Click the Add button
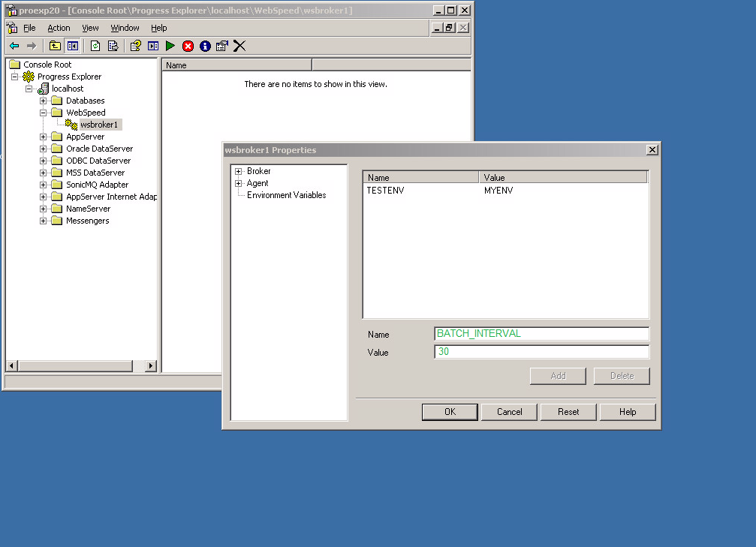756x547 pixels. (x=558, y=376)
